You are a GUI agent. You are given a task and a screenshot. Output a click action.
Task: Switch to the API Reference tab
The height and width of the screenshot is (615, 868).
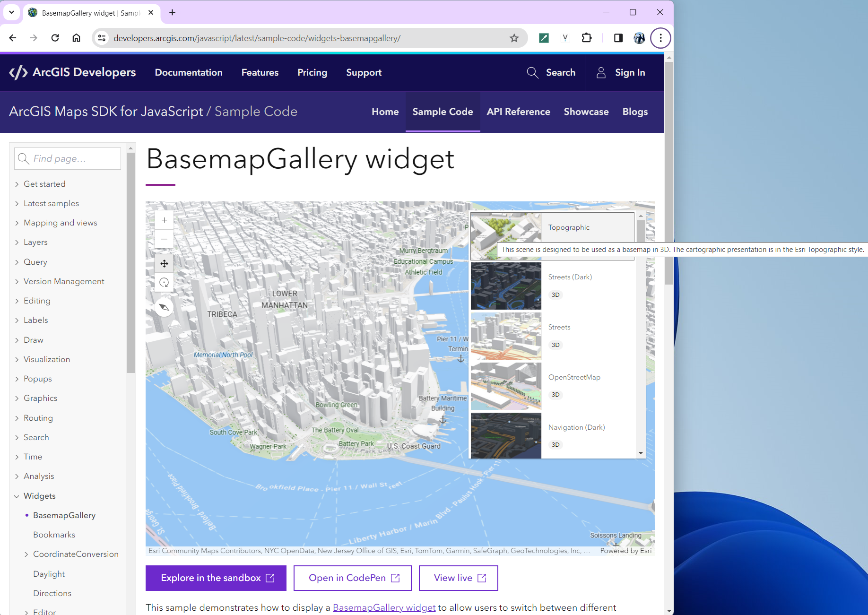click(518, 112)
